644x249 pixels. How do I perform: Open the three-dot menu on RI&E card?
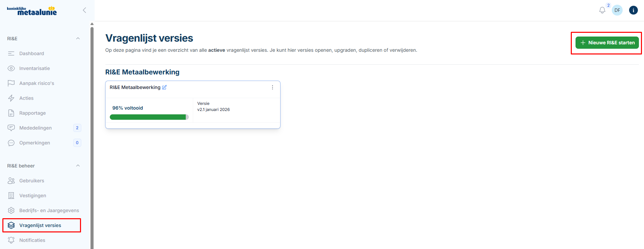[x=272, y=87]
